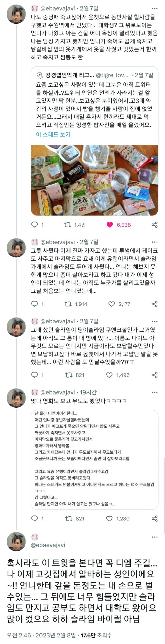Open more options for the '그릇 사줬다' tweet
Image resolution: width=165 pixels, height=644 pixels.
click(154, 242)
